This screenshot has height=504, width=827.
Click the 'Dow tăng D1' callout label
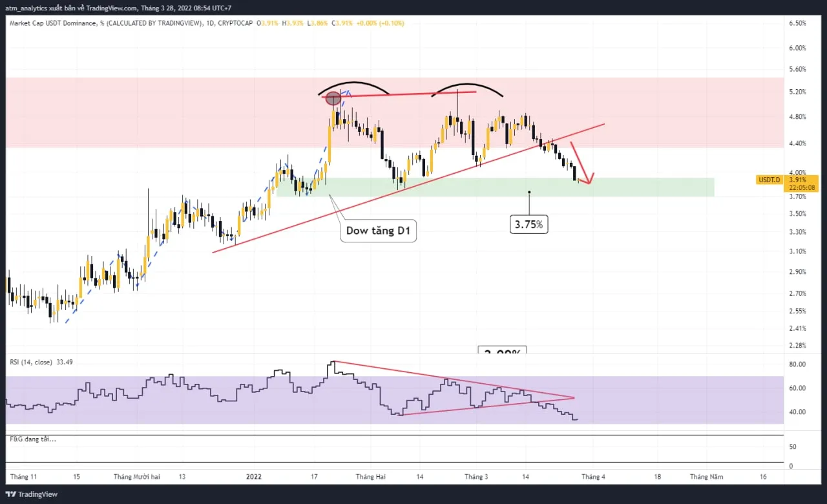(x=378, y=231)
